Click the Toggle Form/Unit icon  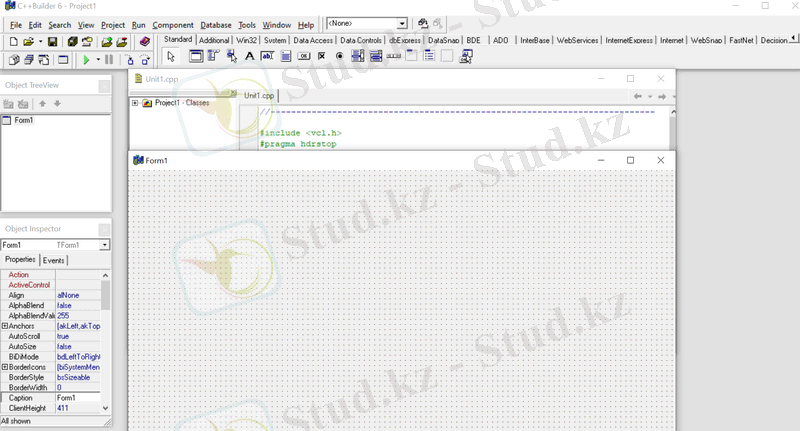(44, 60)
